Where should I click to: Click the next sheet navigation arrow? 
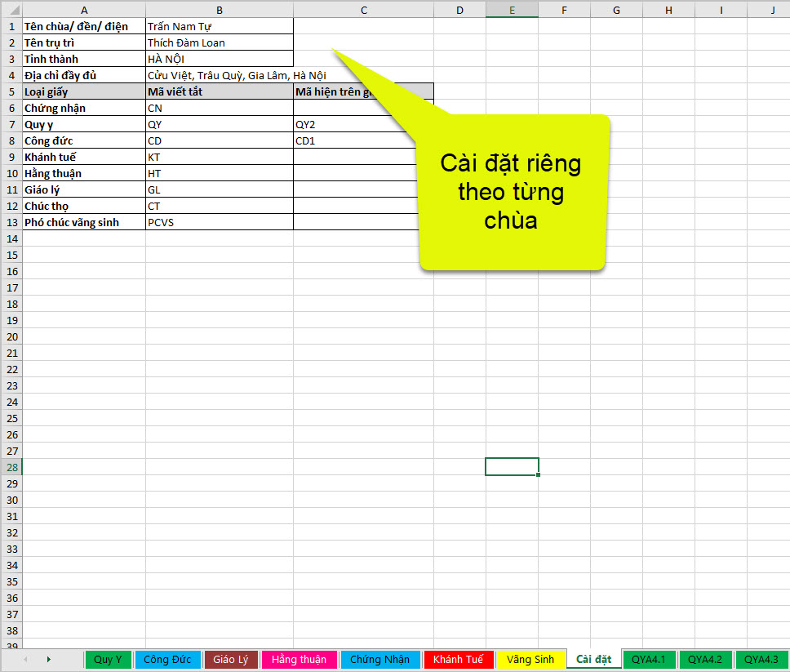pyautogui.click(x=49, y=660)
